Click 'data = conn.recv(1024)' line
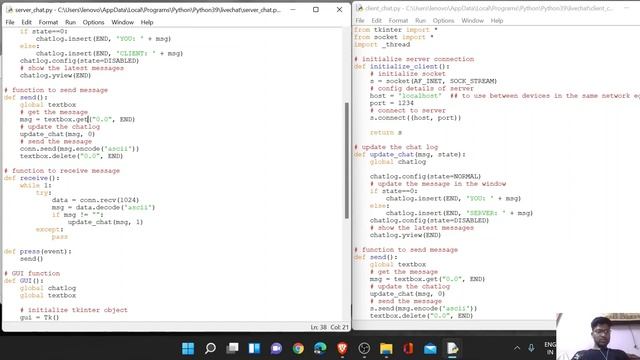 click(x=95, y=200)
